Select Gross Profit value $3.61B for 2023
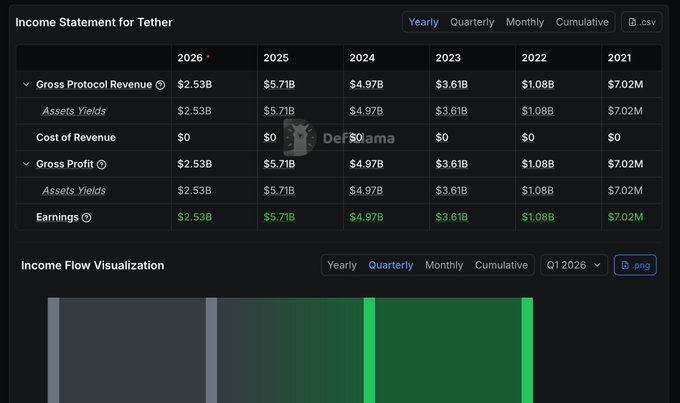680x403 pixels. tap(451, 164)
